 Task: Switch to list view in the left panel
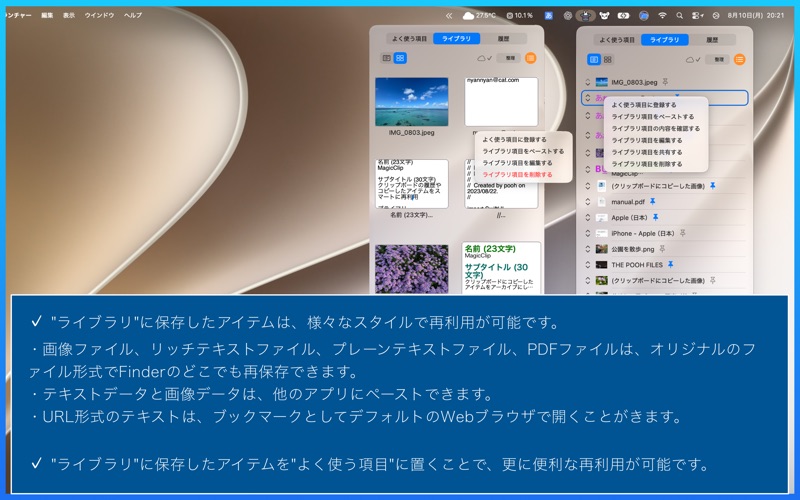387,58
